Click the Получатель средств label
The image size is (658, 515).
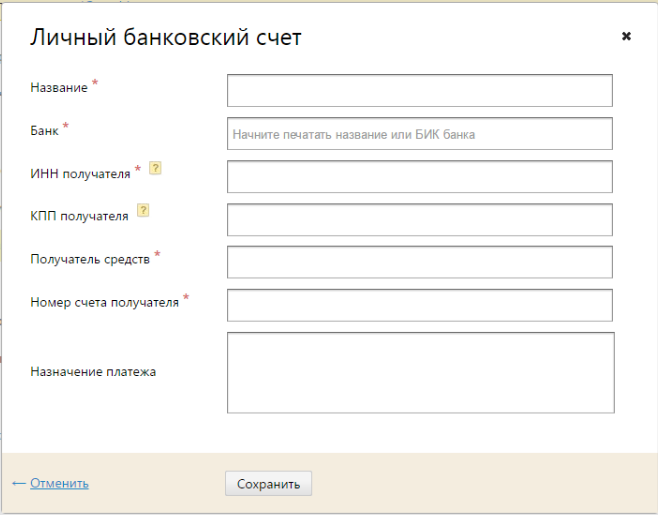pyautogui.click(x=90, y=259)
